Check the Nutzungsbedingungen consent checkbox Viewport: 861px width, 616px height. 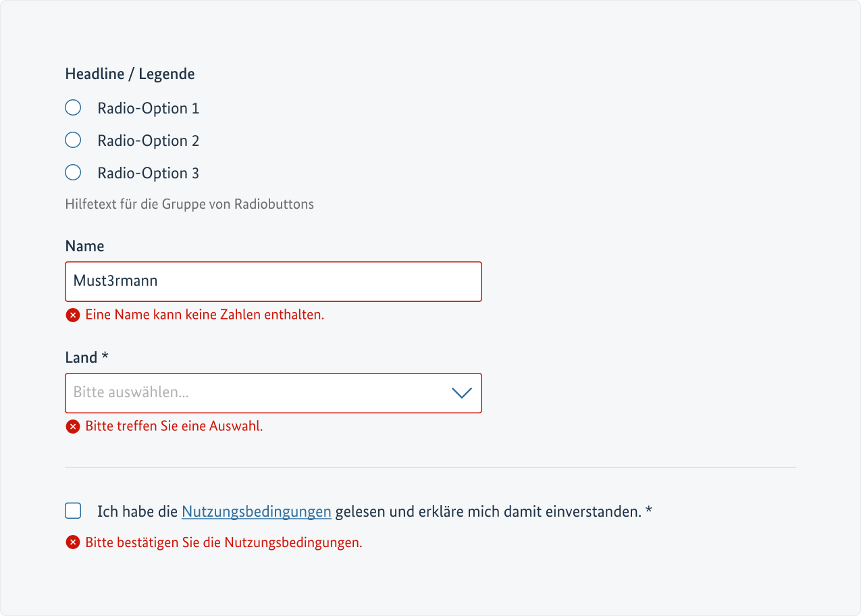point(72,511)
